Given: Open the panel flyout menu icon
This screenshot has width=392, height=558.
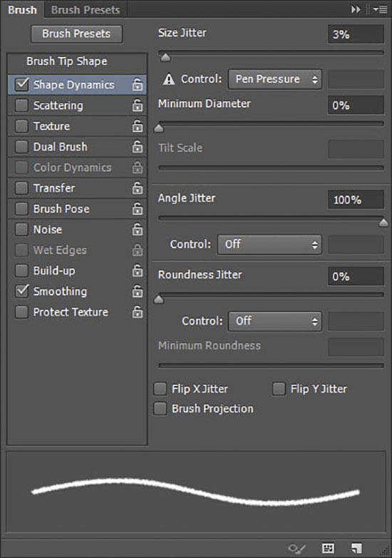Looking at the screenshot, I should coord(380,9).
